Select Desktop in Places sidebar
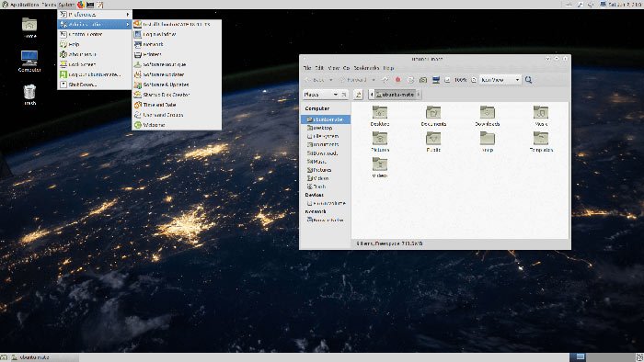The image size is (644, 362). tap(326, 128)
